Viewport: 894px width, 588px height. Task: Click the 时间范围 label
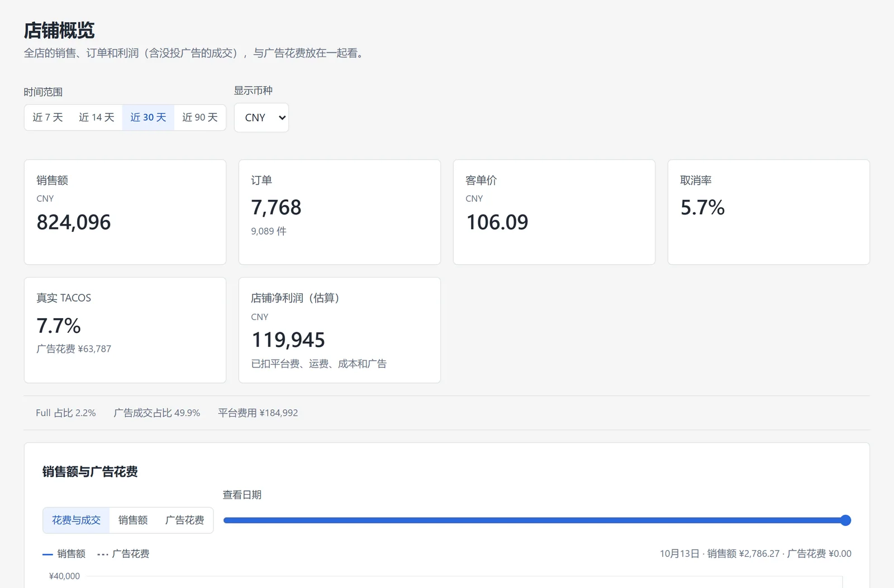pyautogui.click(x=43, y=92)
